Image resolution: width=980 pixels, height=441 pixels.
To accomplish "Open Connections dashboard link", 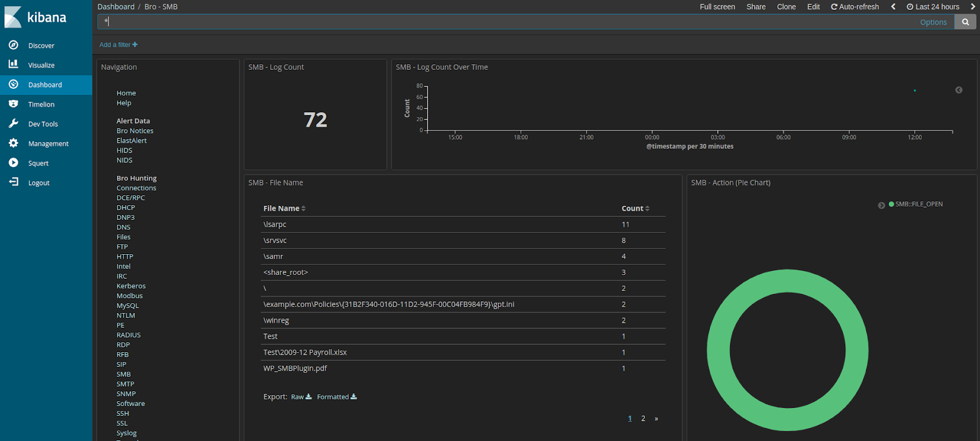I will 136,188.
